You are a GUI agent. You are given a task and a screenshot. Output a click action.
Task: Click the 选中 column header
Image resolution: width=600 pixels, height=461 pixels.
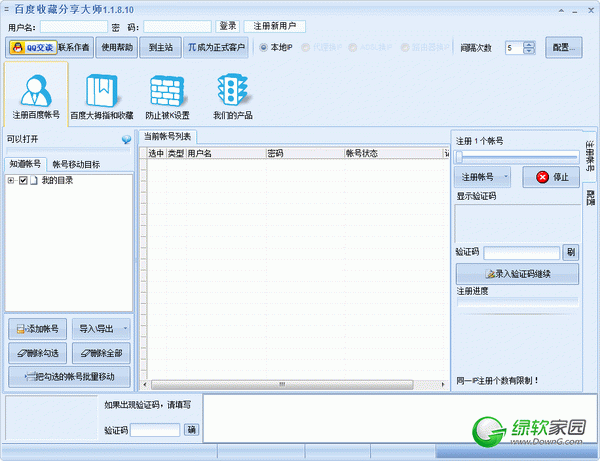pos(156,153)
